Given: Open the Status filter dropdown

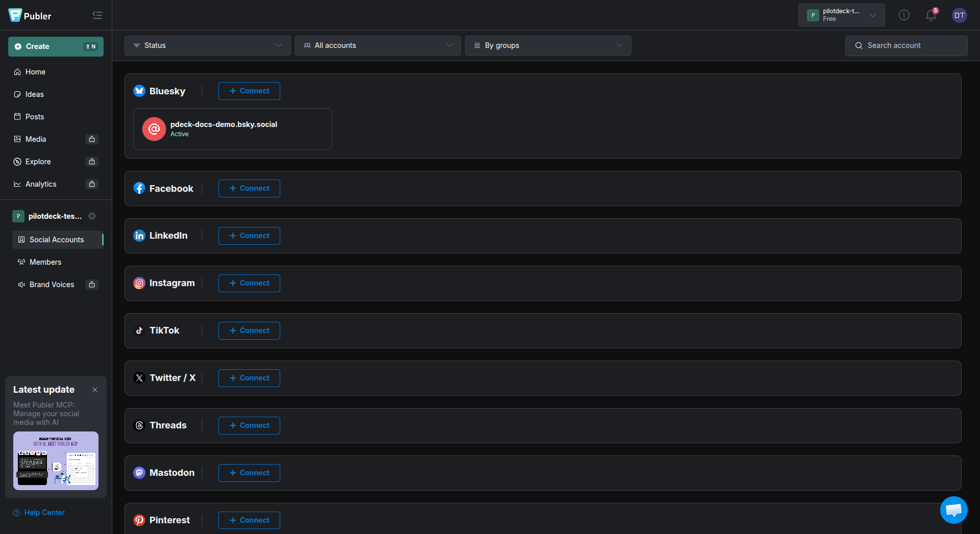Looking at the screenshot, I should tap(208, 45).
